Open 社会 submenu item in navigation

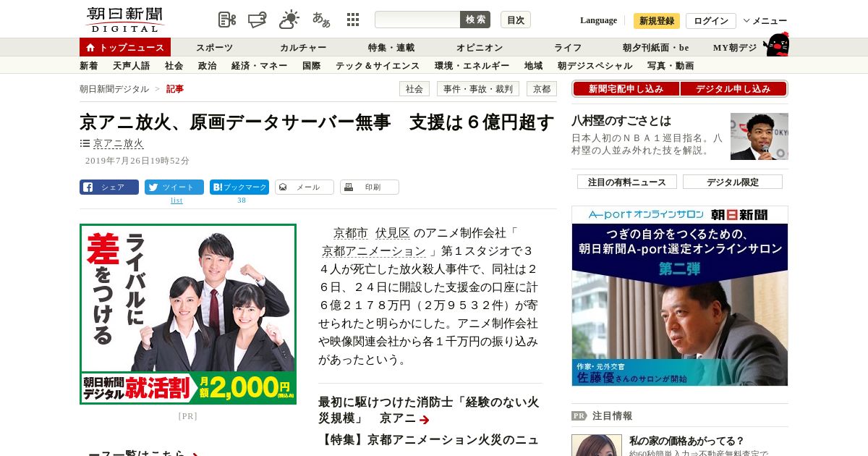click(174, 66)
